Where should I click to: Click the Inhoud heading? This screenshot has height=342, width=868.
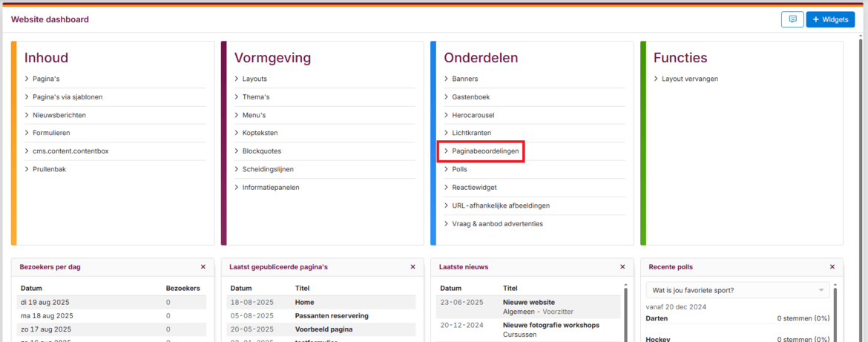pyautogui.click(x=47, y=58)
